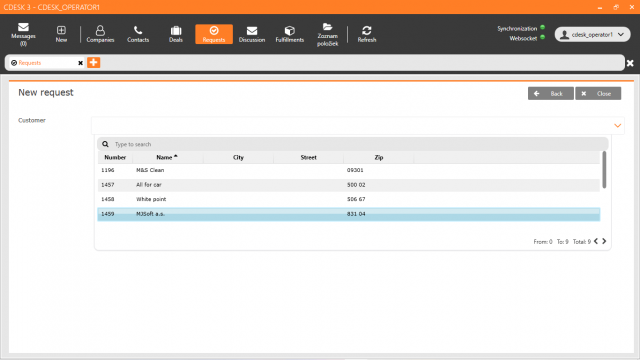The width and height of the screenshot is (640, 360).
Task: Select customer All for car
Action: tap(349, 185)
